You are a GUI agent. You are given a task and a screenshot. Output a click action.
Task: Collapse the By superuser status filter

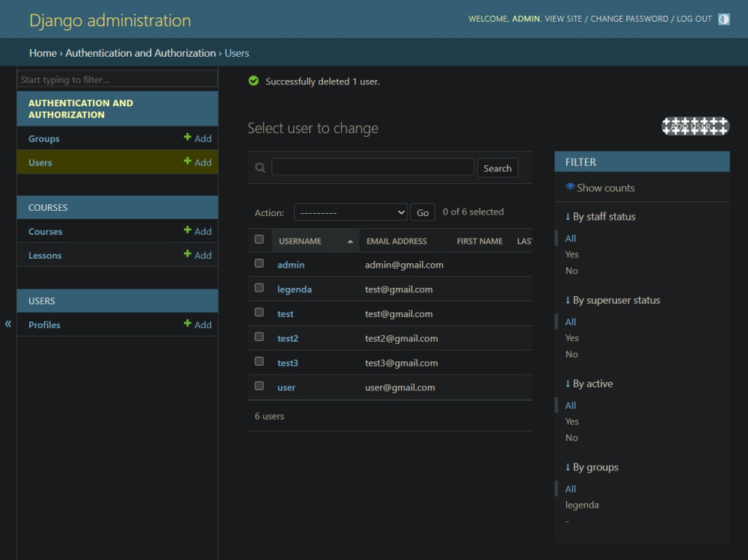[x=613, y=300]
